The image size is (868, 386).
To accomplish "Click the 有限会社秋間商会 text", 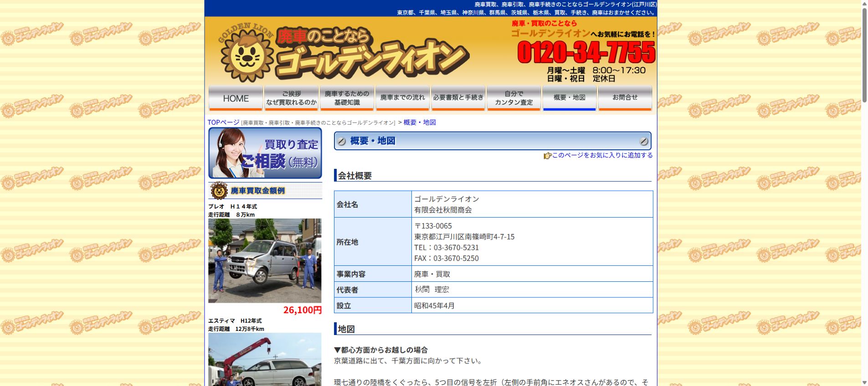I will [x=443, y=210].
